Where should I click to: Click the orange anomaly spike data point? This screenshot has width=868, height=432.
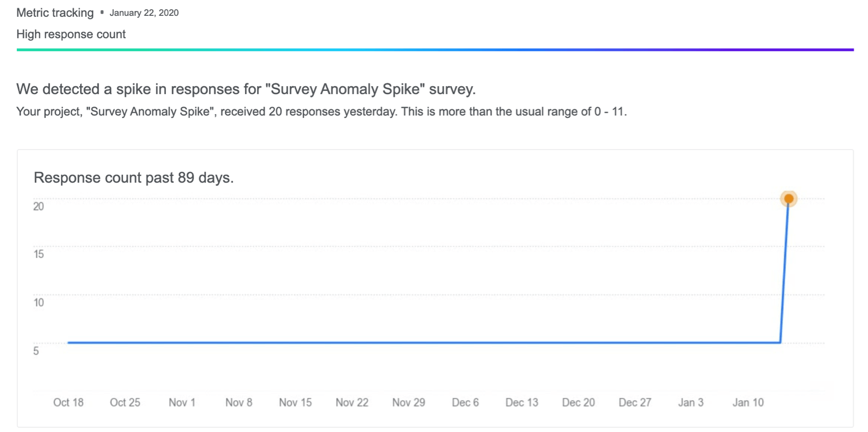(x=788, y=199)
